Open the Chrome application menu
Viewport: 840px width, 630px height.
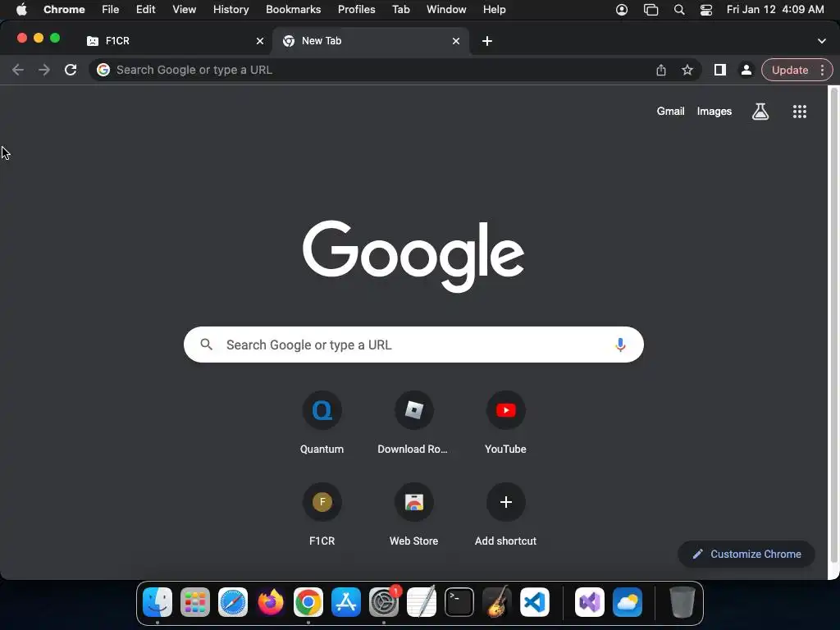64,10
